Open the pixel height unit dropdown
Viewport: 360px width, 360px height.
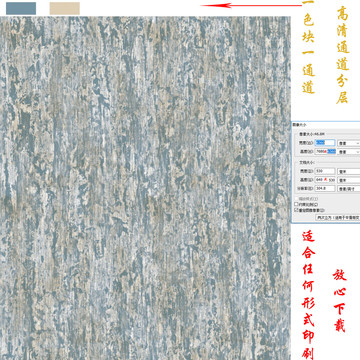pos(349,152)
